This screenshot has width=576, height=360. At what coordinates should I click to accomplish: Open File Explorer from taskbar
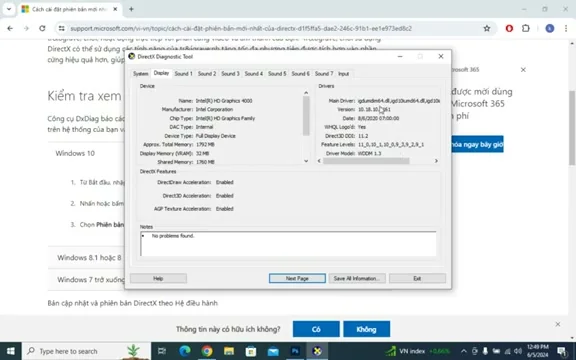pos(229,351)
